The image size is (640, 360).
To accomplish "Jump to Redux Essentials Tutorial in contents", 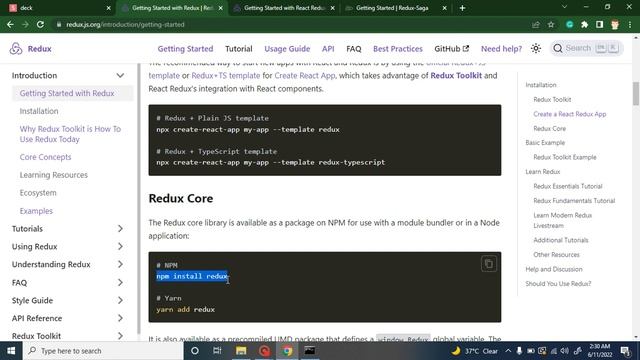I will tap(568, 186).
